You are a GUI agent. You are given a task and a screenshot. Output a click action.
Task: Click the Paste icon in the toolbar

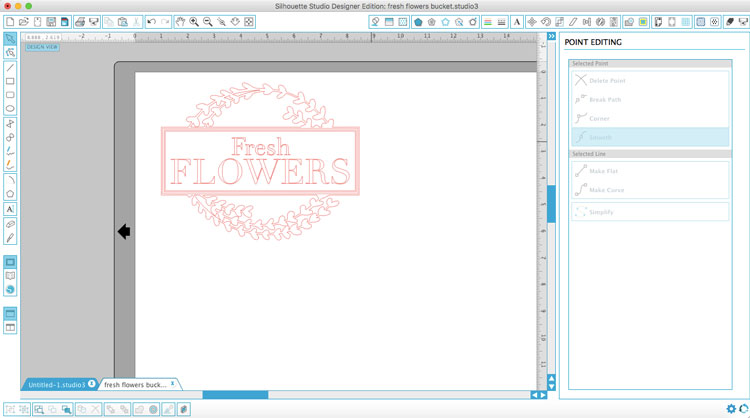point(123,22)
